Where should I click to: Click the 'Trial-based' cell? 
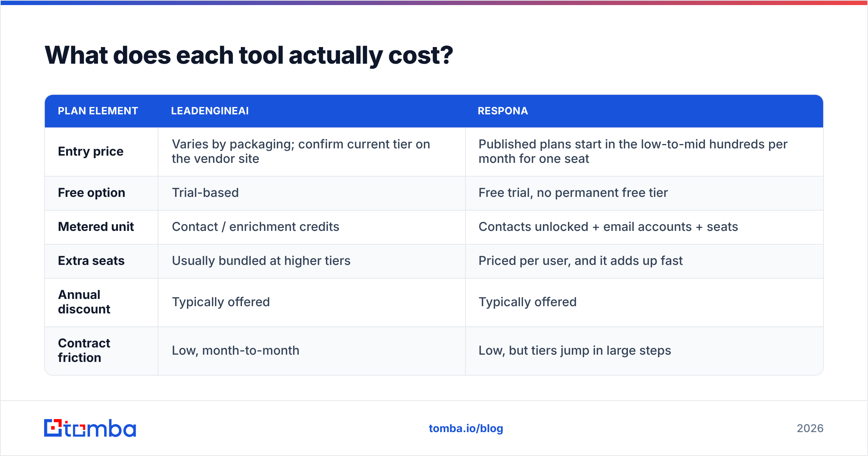[x=312, y=193]
